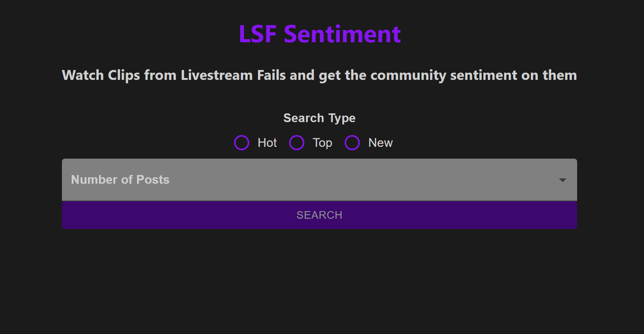Click the New label text
The image size is (644, 334).
[x=380, y=143]
